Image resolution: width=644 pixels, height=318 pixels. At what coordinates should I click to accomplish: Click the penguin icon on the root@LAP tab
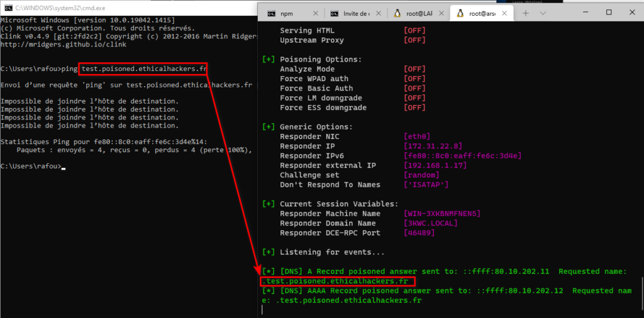coord(397,13)
